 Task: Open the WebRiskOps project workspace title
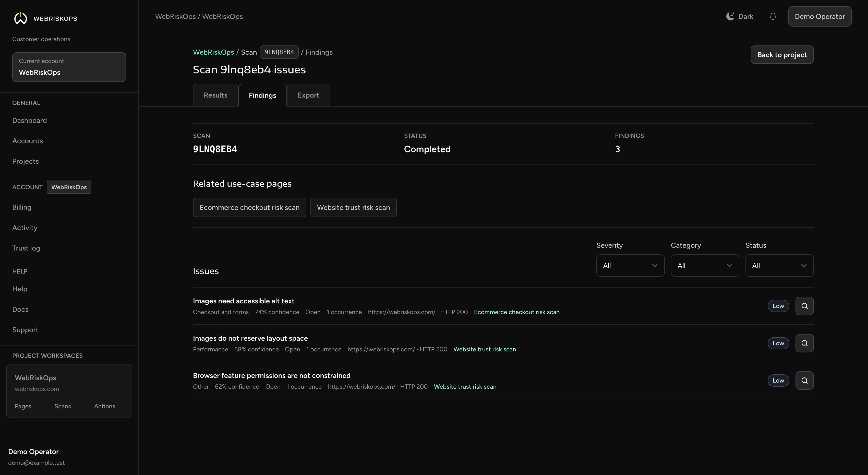35,378
